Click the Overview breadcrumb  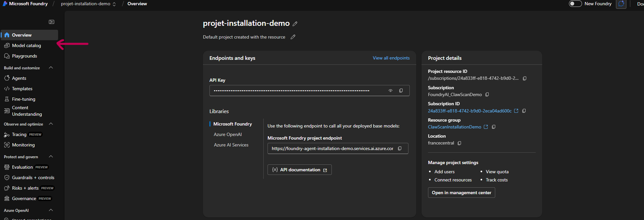click(137, 4)
